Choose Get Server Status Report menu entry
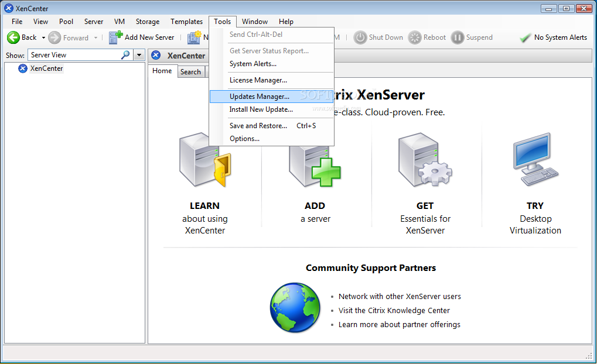The image size is (597, 364). coord(272,50)
